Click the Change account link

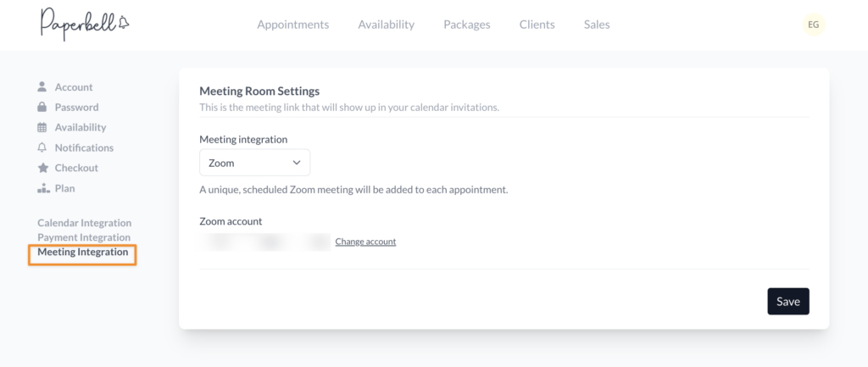365,242
